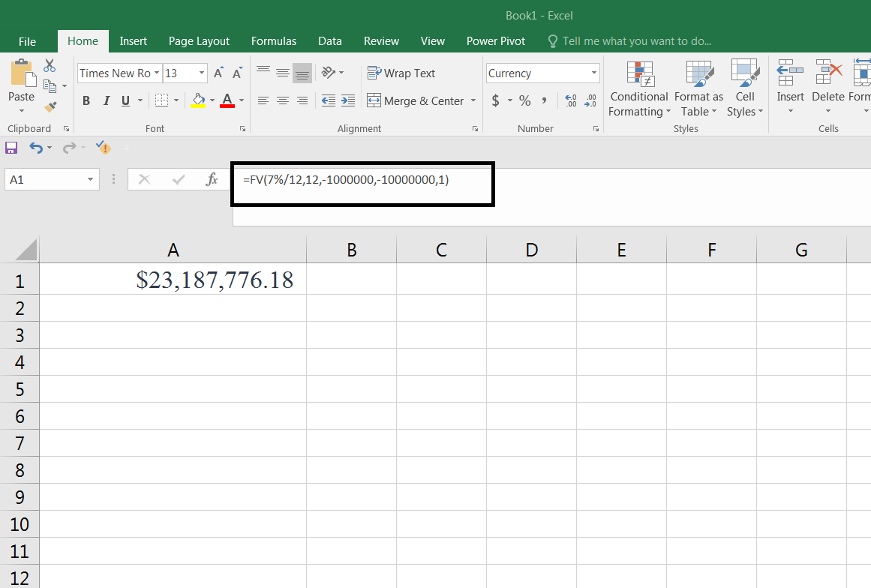Switch to the Insert tab
Viewport: 871px width, 588px height.
point(134,41)
